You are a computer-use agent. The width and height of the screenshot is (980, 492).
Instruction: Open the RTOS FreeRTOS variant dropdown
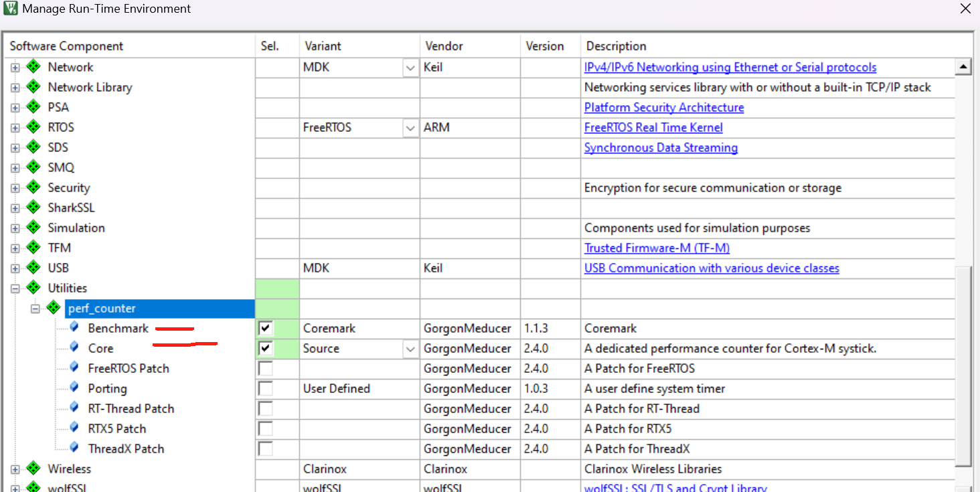(410, 128)
